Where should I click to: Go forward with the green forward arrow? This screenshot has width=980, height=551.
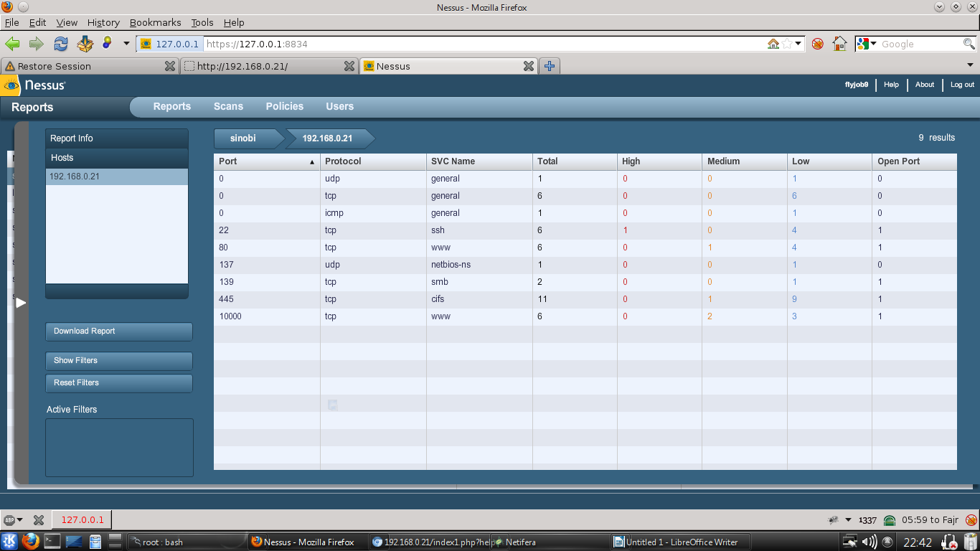[x=37, y=44]
